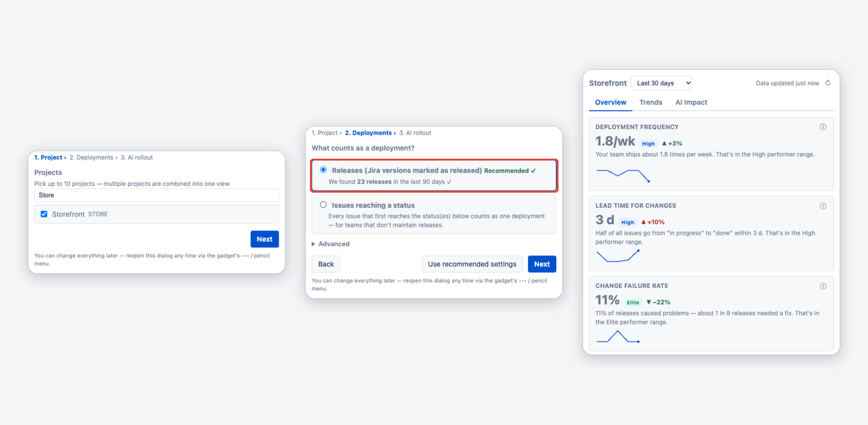The height and width of the screenshot is (425, 868).
Task: Click the Elite badge beside 11%
Action: pos(633,302)
